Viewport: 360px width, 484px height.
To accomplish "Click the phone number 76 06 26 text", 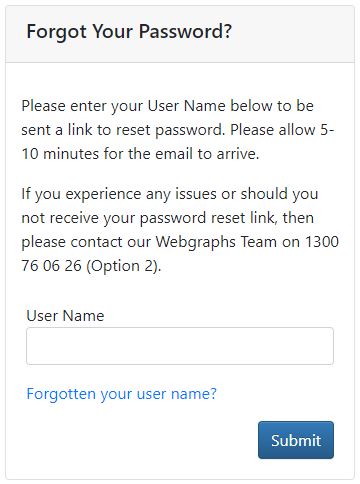I will (52, 266).
